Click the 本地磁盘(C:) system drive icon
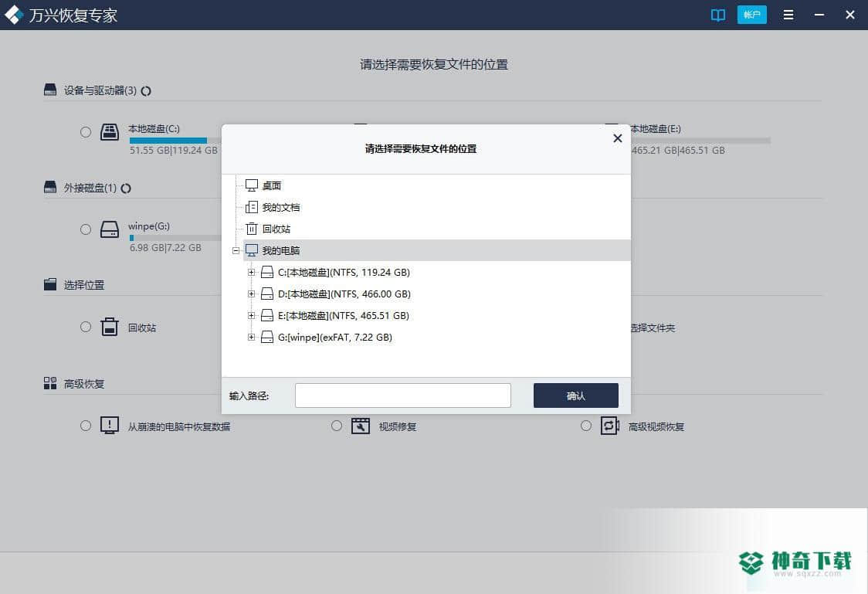This screenshot has width=868, height=594. [110, 132]
